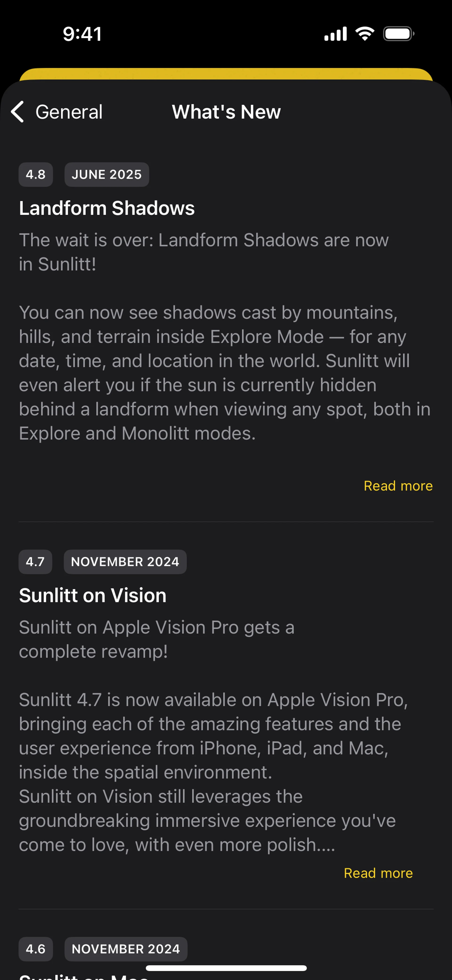Tap the NOVEMBER 2024 badge for 4.6
452x980 pixels.
click(125, 949)
